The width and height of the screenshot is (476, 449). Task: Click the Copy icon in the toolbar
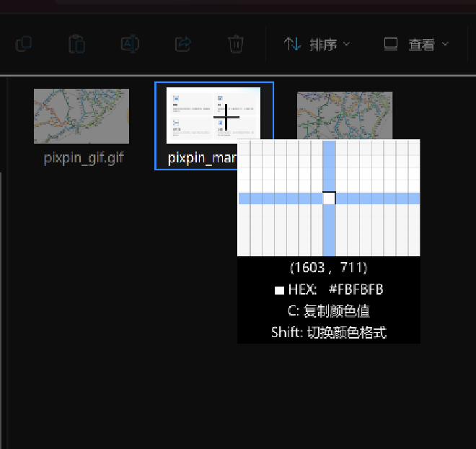(x=24, y=44)
